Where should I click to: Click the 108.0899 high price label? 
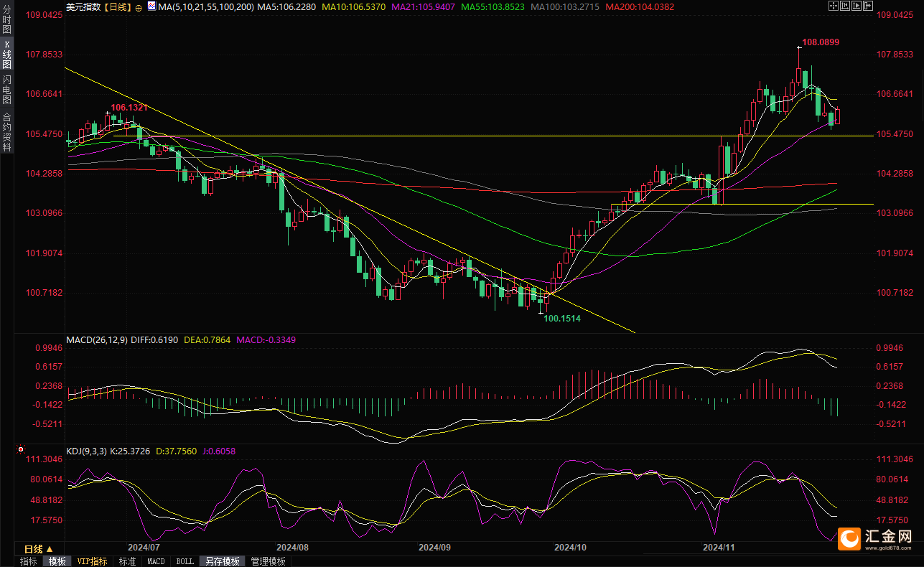[821, 42]
